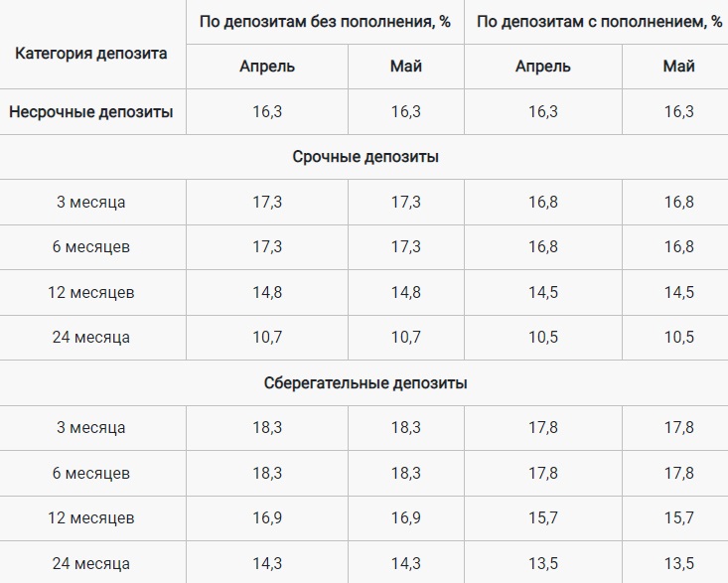Click '12 месяцев' label under Срочные депозиты
The height and width of the screenshot is (583, 728).
click(91, 292)
